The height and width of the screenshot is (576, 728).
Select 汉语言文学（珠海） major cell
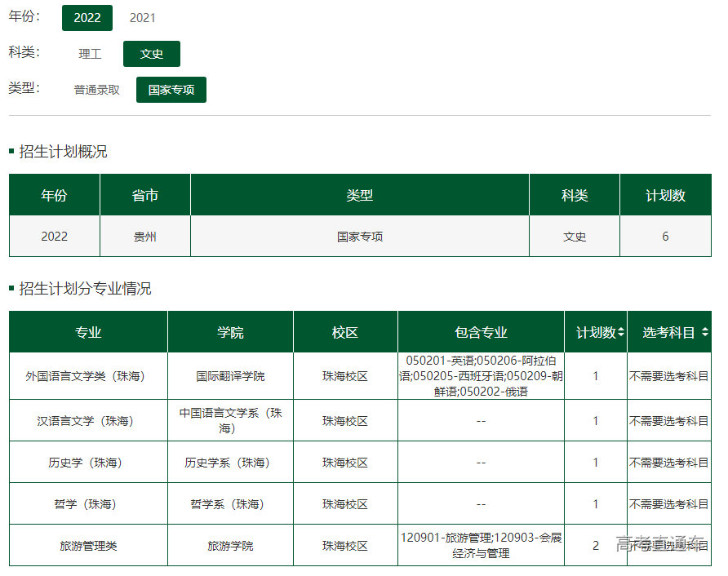(88, 421)
